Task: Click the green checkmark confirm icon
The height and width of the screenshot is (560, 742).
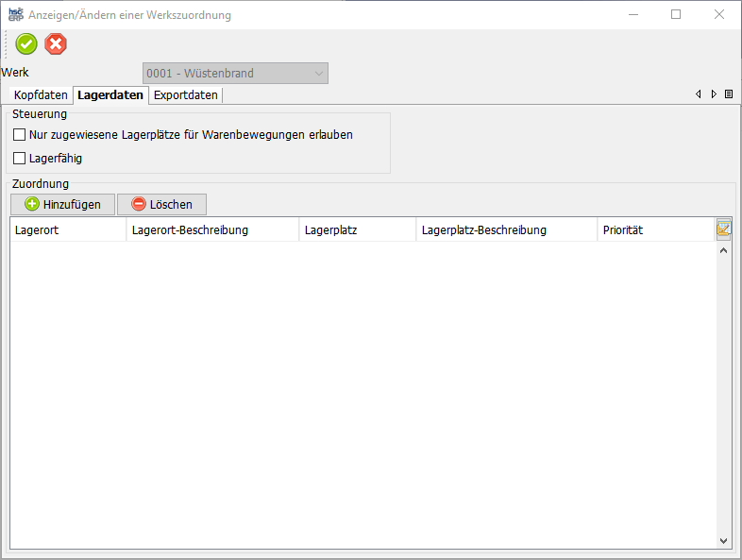Action: pos(26,44)
